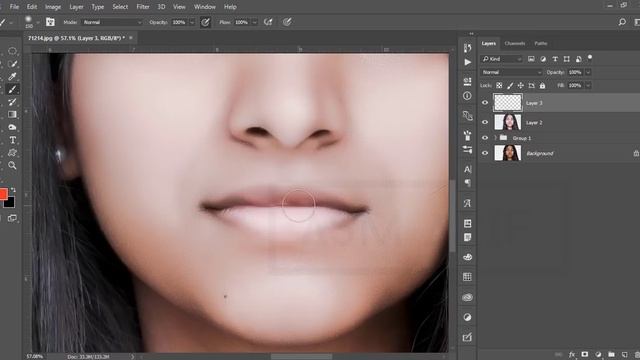Viewport: 640px width, 360px height.
Task: Select the Quick Selection tool
Action: (x=12, y=64)
